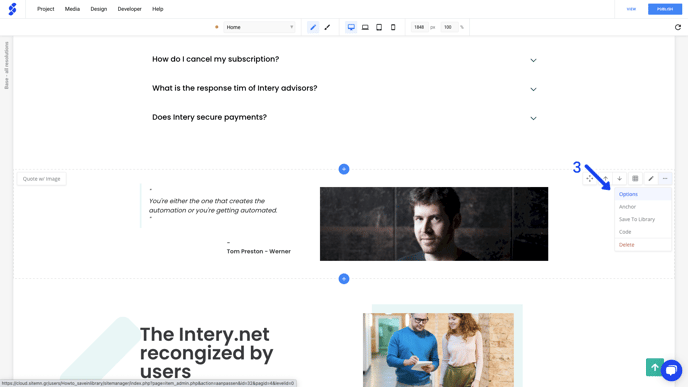Click the Tom Preston-Werner portrait image
688x387 pixels.
pyautogui.click(x=434, y=224)
